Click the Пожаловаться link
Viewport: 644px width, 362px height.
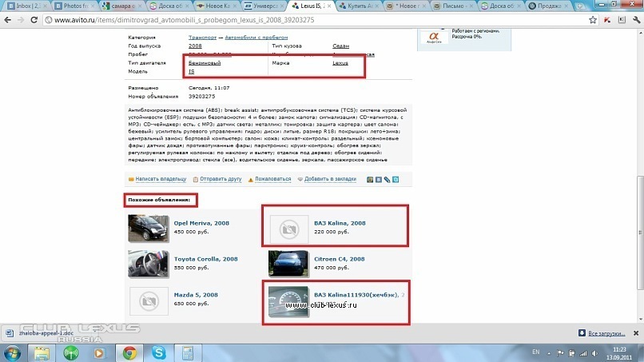(272, 179)
